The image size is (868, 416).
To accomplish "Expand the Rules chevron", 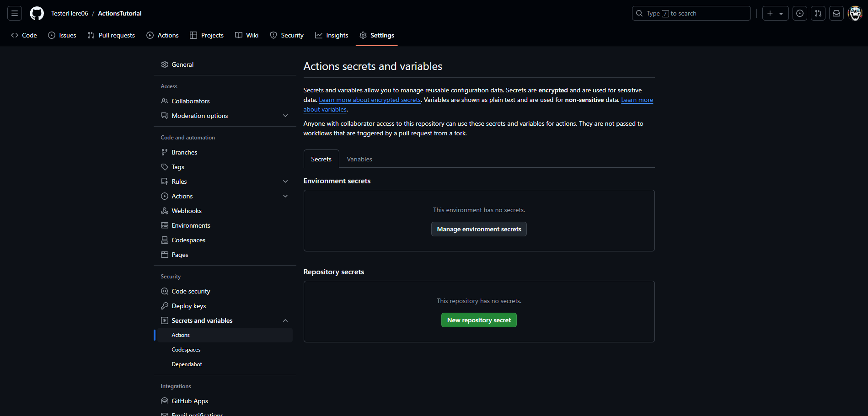I will 285,181.
